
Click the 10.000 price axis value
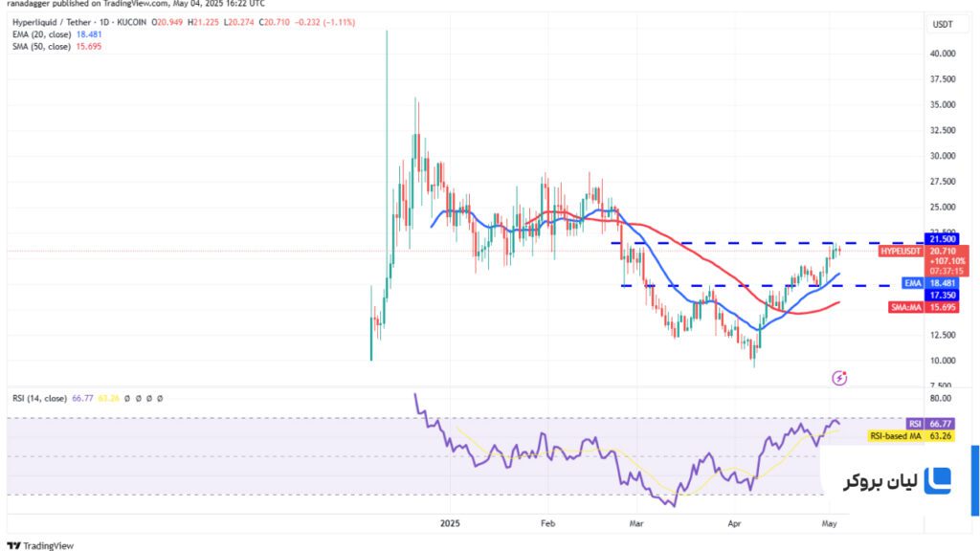tap(943, 361)
